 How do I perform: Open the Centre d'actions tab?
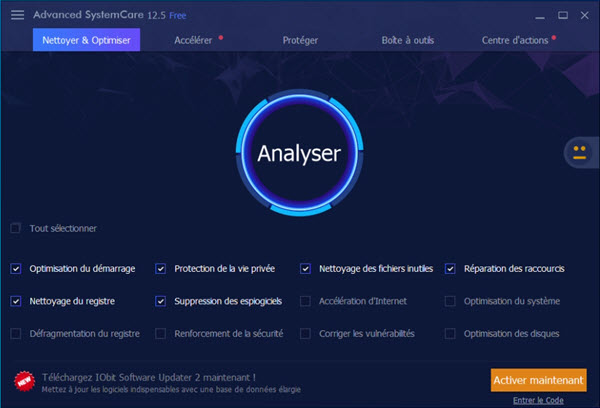tap(515, 40)
